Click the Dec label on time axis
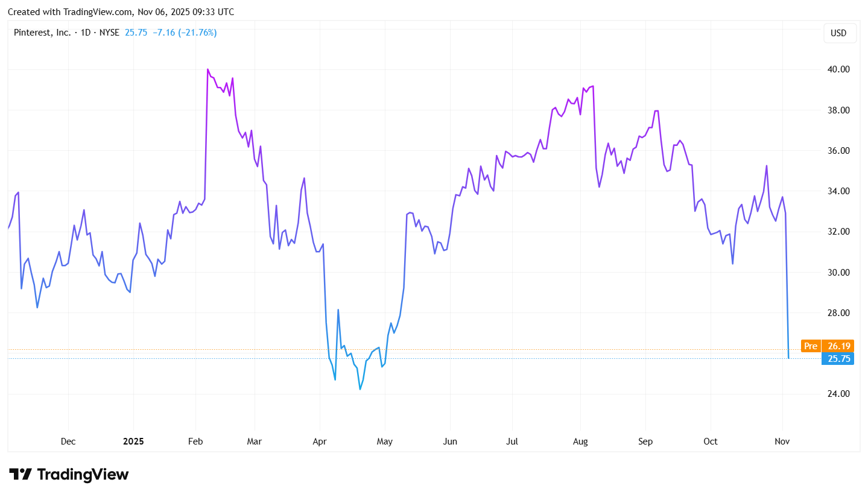The width and height of the screenshot is (868, 497). [68, 442]
